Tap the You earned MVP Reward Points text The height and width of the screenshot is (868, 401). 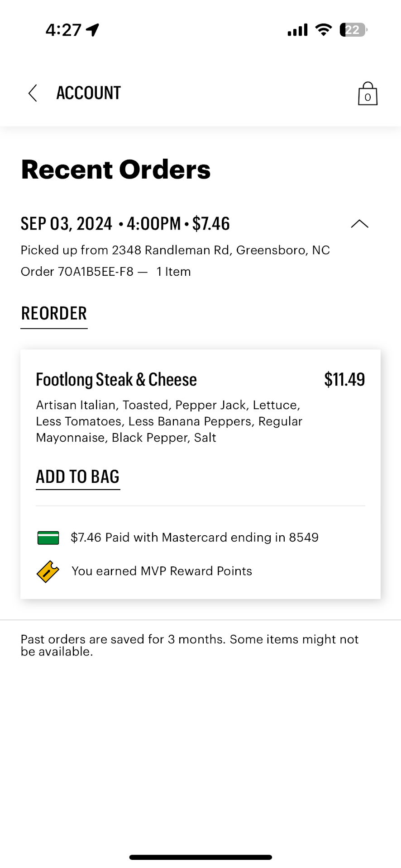pyautogui.click(x=162, y=571)
